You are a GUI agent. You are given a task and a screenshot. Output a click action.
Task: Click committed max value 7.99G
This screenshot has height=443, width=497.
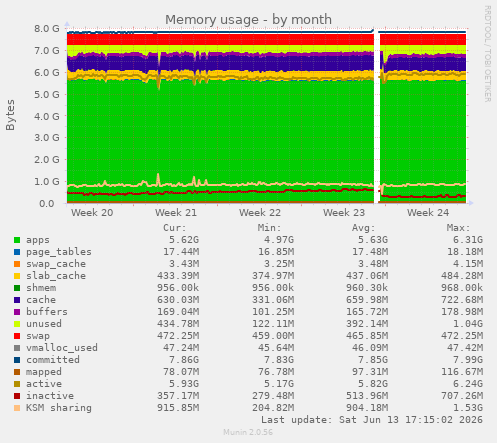click(x=468, y=360)
